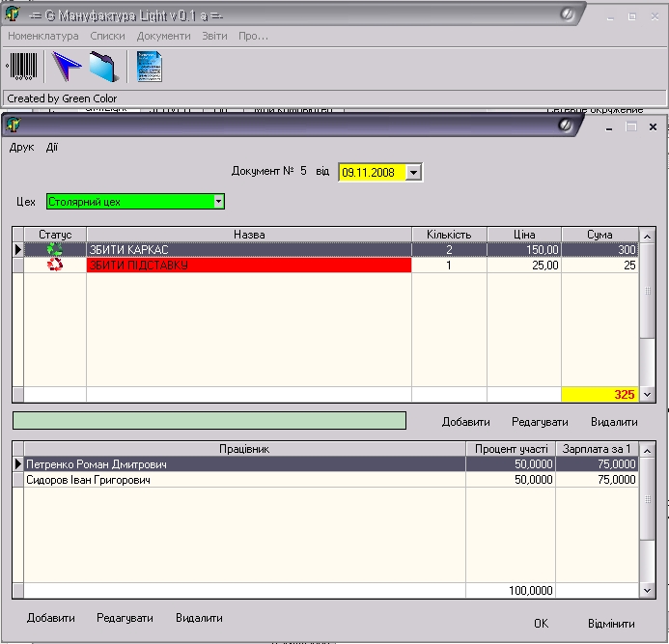The height and width of the screenshot is (644, 669).
Task: Click Сума column header
Action: (x=599, y=235)
